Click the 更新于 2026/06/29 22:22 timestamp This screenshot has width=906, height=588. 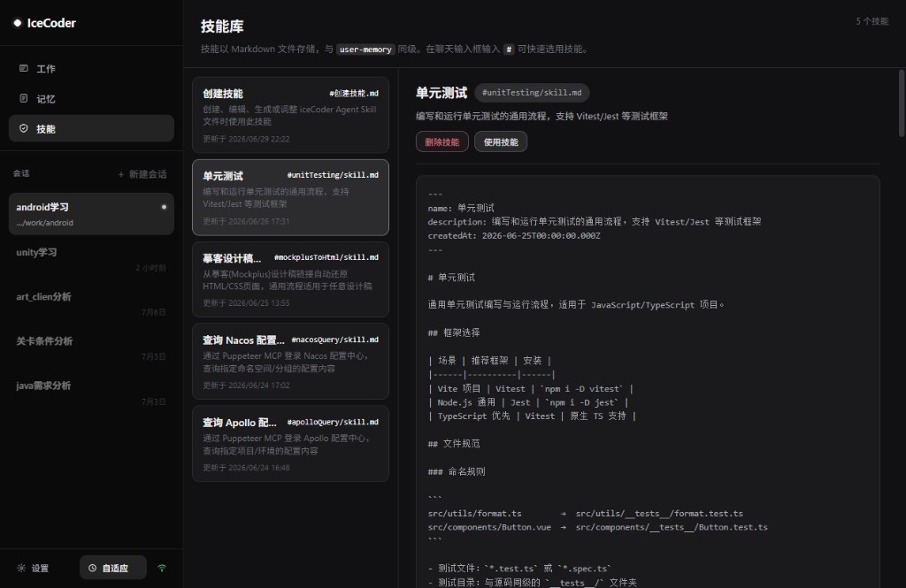(246, 139)
